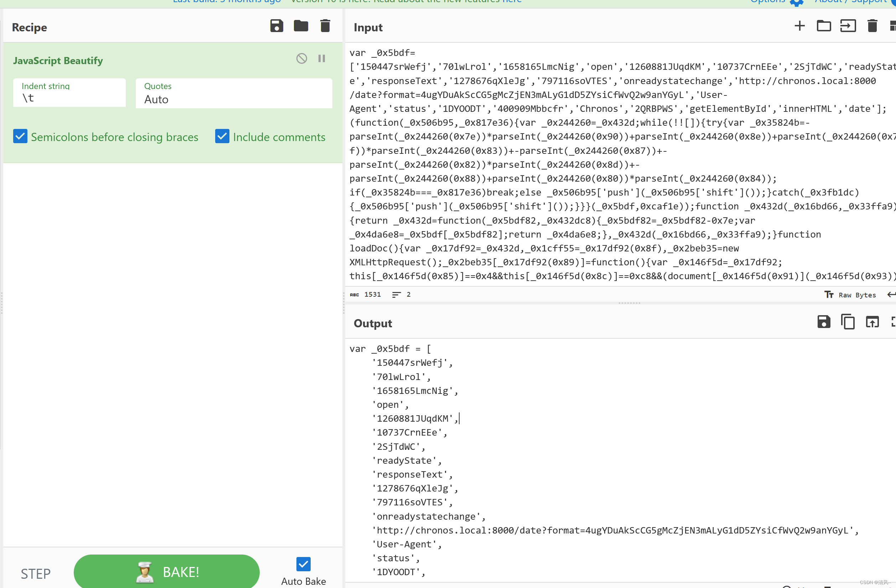Click the 'responseText' line in Output

point(412,475)
